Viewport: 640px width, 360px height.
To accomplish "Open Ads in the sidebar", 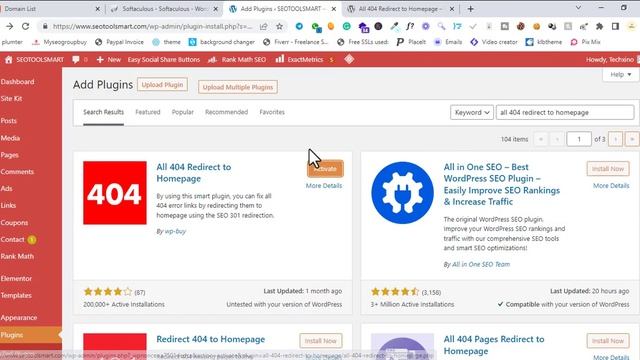I will point(7,189).
